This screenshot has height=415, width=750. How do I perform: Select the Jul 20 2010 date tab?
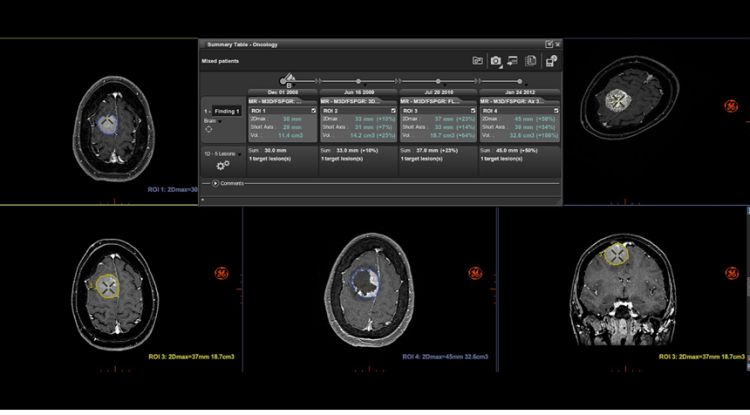439,92
